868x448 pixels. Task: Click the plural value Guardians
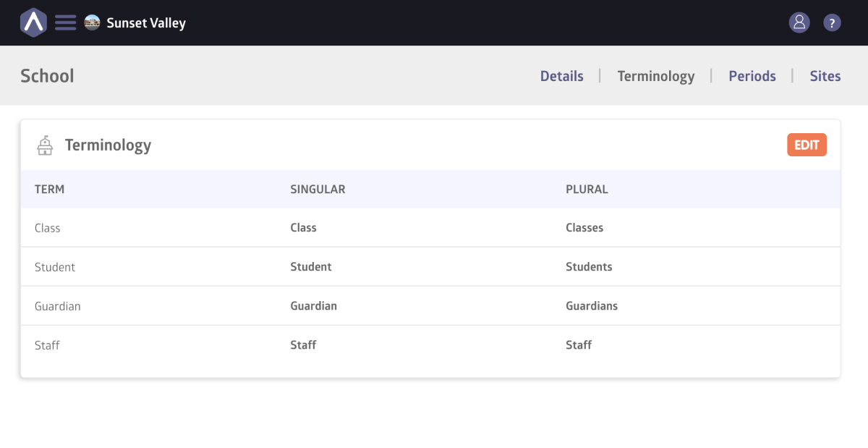coord(591,306)
